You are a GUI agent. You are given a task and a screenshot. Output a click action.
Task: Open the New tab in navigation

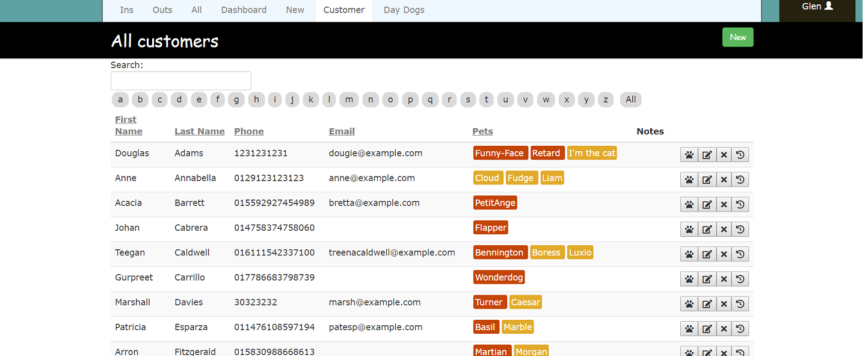click(295, 10)
